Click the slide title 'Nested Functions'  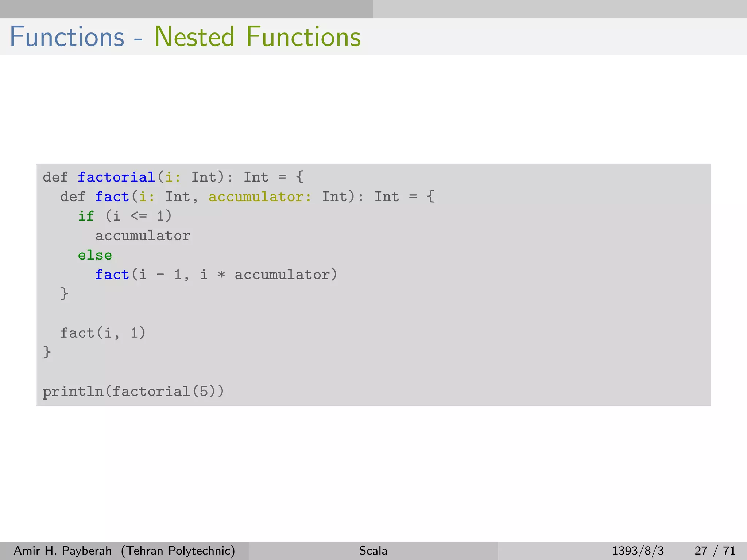pyautogui.click(x=258, y=37)
